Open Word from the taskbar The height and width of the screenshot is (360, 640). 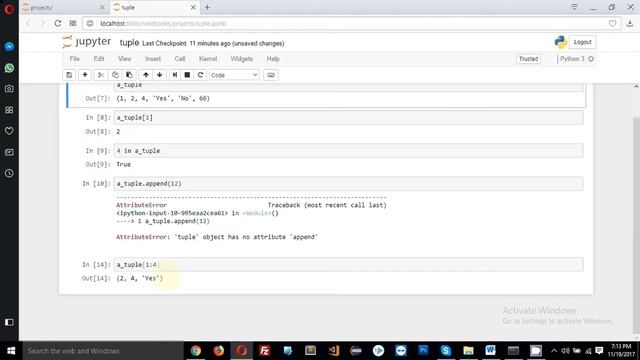[x=491, y=351]
